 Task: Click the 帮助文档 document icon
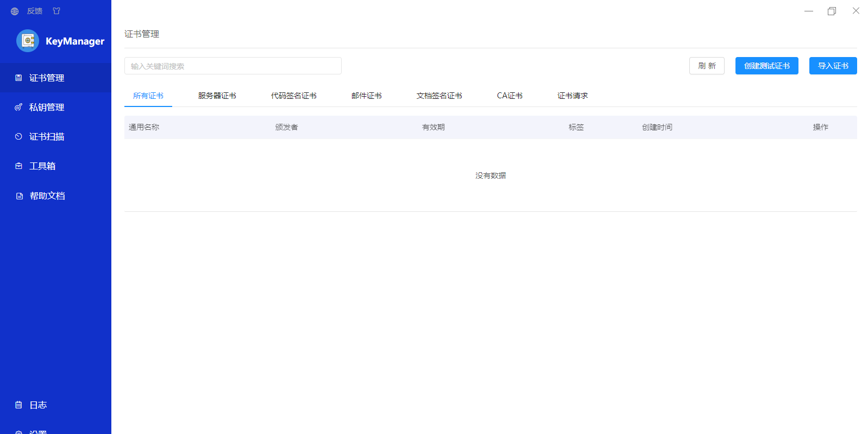click(x=19, y=196)
